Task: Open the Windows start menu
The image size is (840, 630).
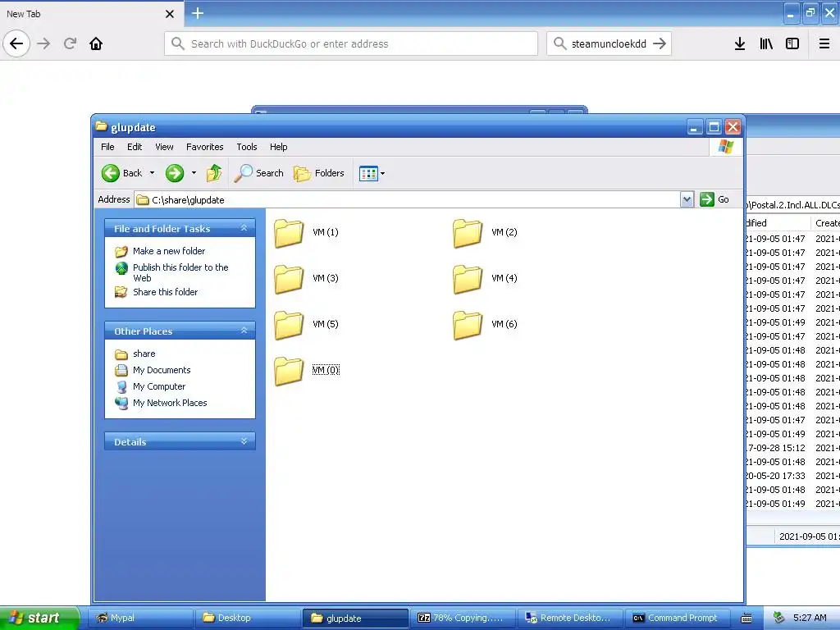Action: pos(39,618)
